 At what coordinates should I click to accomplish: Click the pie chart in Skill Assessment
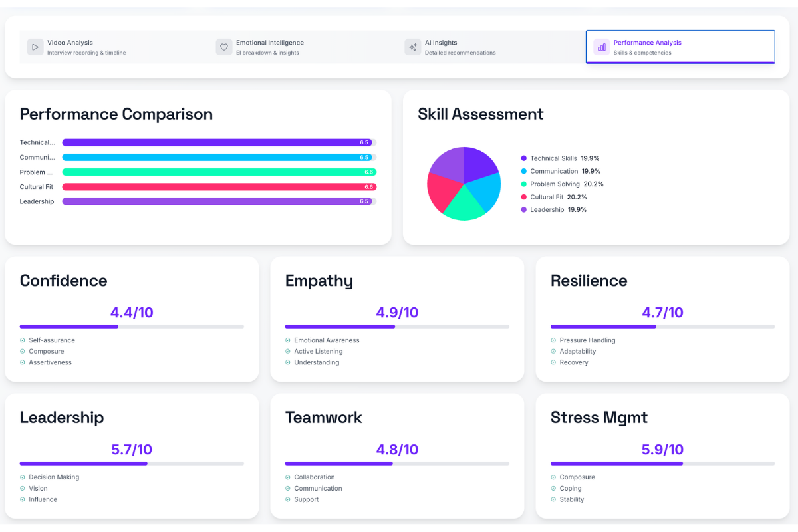coord(464,184)
